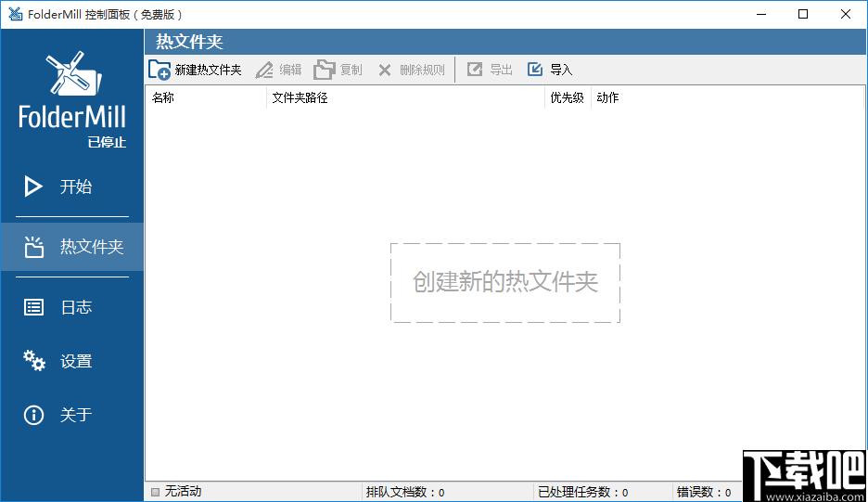
Task: Click the 导出 toolbar button label
Action: [501, 70]
